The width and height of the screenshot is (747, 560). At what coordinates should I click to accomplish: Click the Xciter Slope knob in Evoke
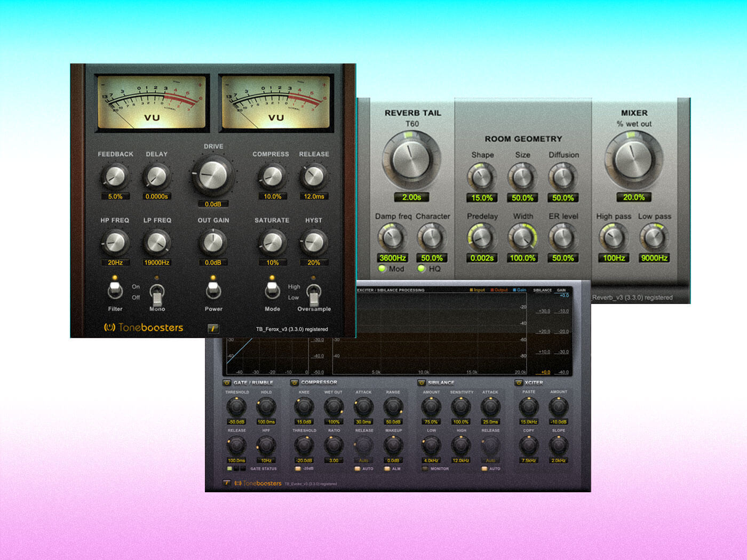click(x=559, y=445)
